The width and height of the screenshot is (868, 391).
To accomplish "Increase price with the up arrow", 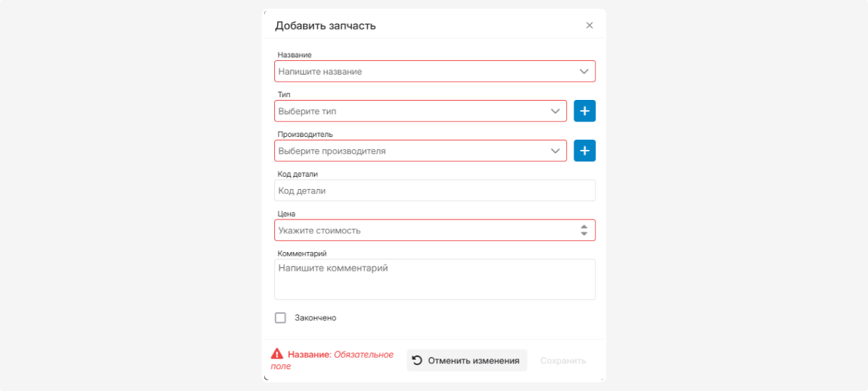I will pos(584,227).
